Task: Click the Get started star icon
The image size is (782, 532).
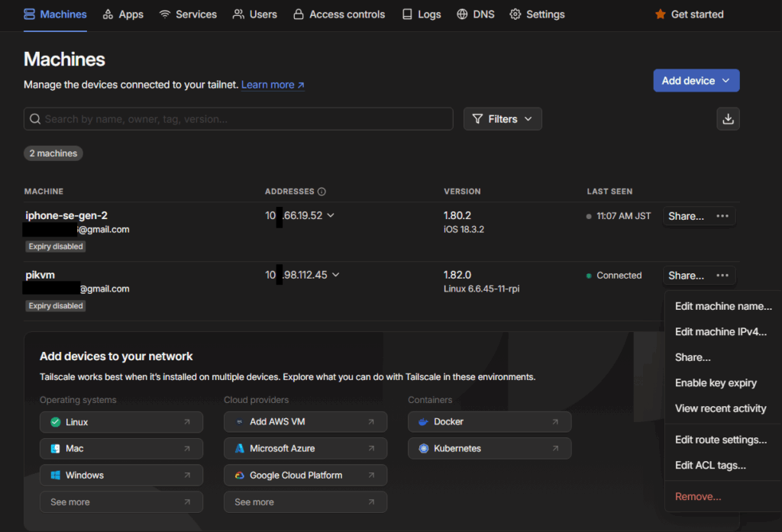Action: pos(661,15)
